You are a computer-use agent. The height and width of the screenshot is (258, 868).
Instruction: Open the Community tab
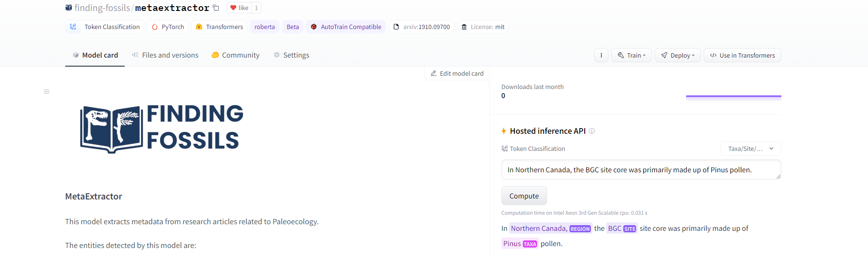[x=235, y=55]
